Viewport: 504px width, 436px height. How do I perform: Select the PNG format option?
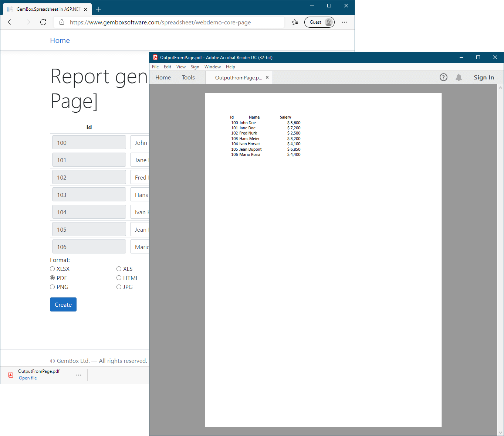click(x=53, y=287)
